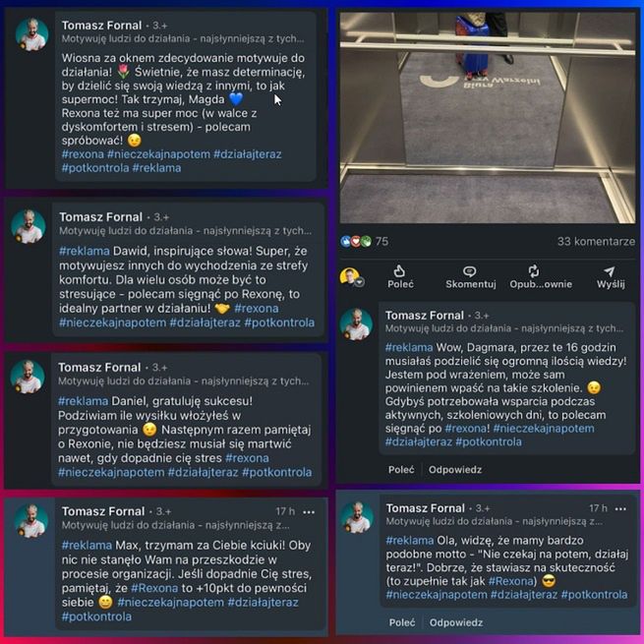Open the elevator mirror photo in the post
644x644 pixels.
coord(488,117)
